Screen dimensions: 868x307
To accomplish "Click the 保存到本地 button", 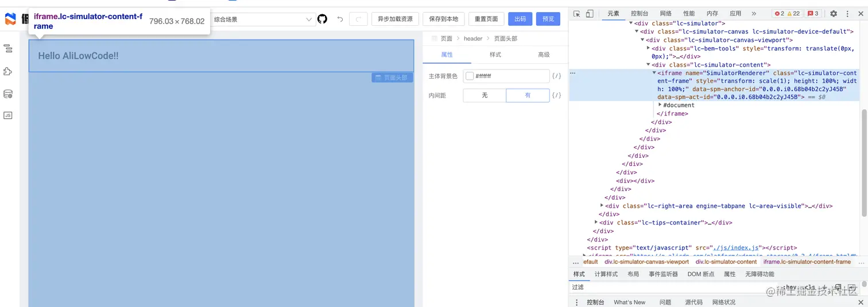I will point(444,19).
